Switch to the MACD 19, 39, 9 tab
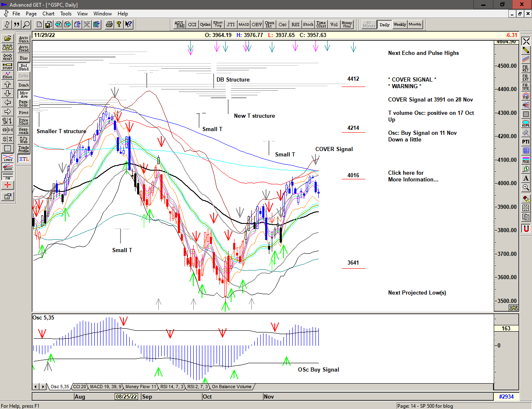This screenshot has width=532, height=409. (106, 387)
